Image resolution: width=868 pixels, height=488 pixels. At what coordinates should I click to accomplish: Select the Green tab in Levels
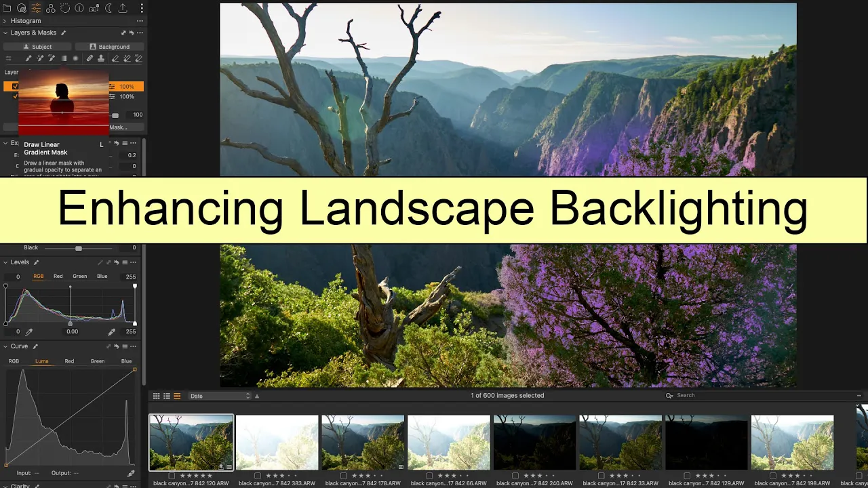(x=80, y=276)
